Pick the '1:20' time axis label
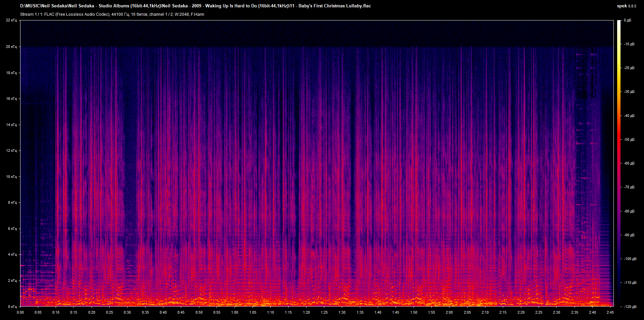The width and height of the screenshot is (644, 320). tap(307, 312)
